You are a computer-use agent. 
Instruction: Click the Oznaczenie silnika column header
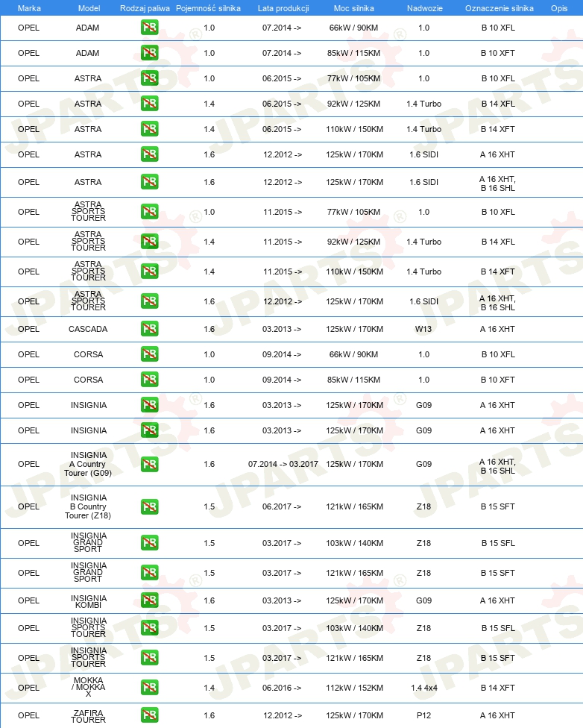click(x=500, y=8)
